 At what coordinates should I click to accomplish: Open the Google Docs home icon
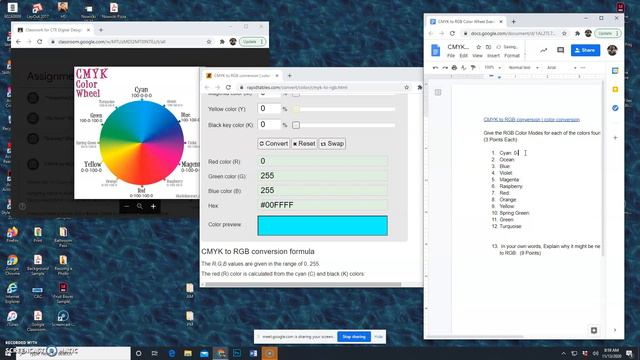[436, 50]
